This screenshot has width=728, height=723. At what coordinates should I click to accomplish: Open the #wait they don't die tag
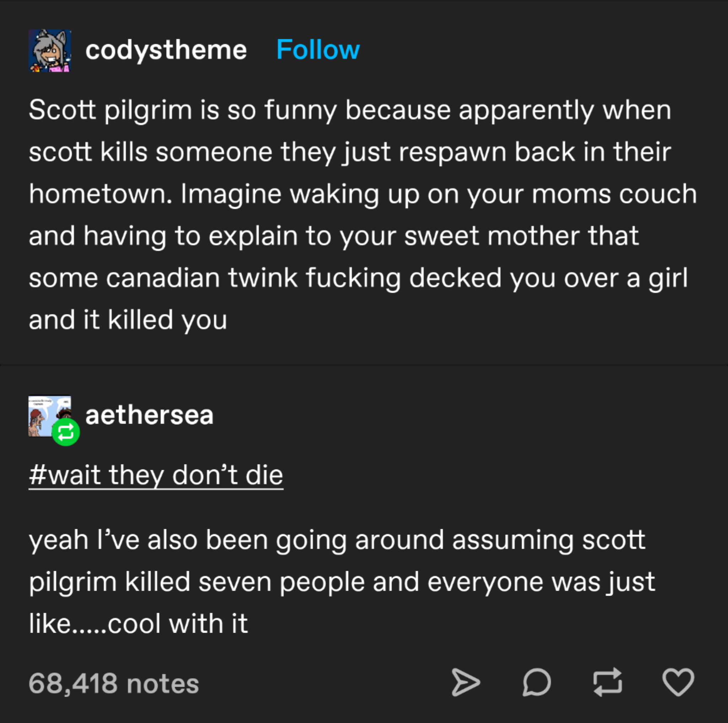[156, 475]
